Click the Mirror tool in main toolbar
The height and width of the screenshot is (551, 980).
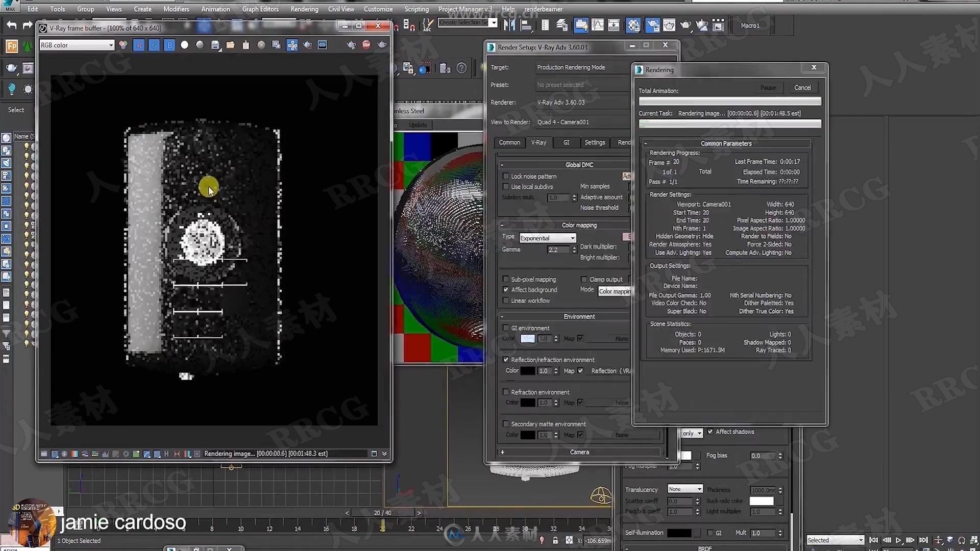pyautogui.click(x=509, y=25)
